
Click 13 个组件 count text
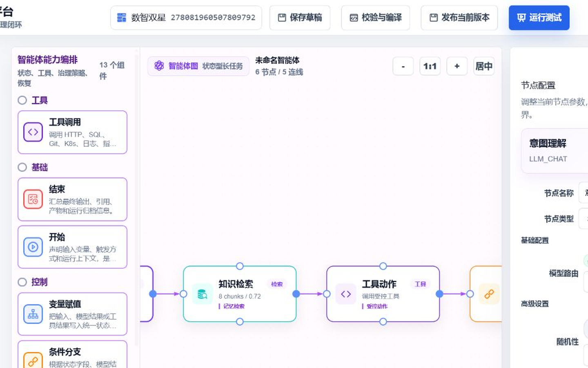(x=112, y=70)
